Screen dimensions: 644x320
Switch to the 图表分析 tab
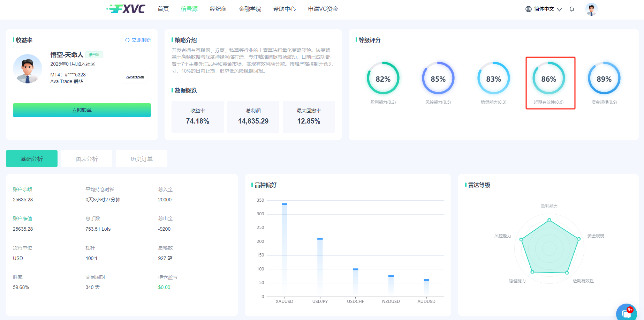pos(86,159)
